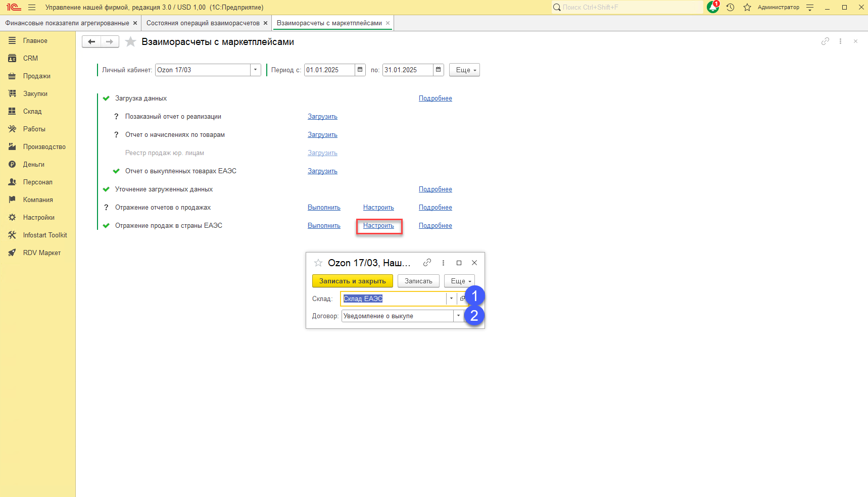Close Финансовые показатели агрегированные tab
The height and width of the screenshot is (497, 868).
[x=135, y=23]
